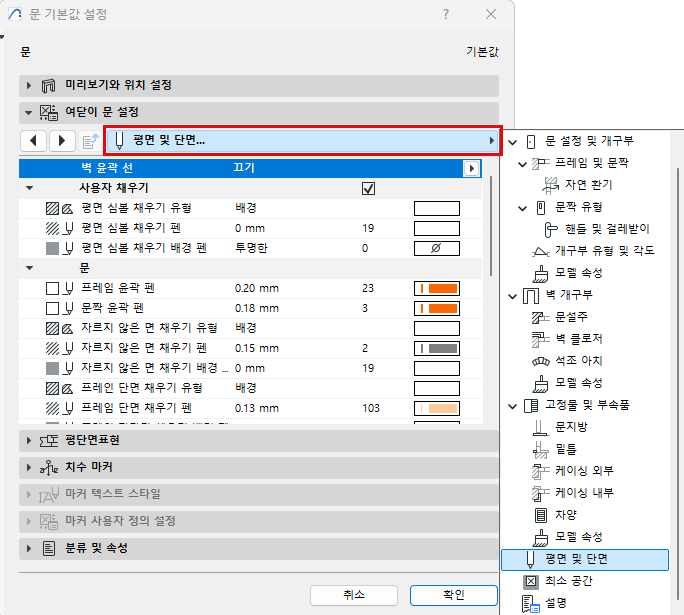Click the 프레인 단면 채우기 유형 row
The height and width of the screenshot is (615, 684).
pos(250,388)
